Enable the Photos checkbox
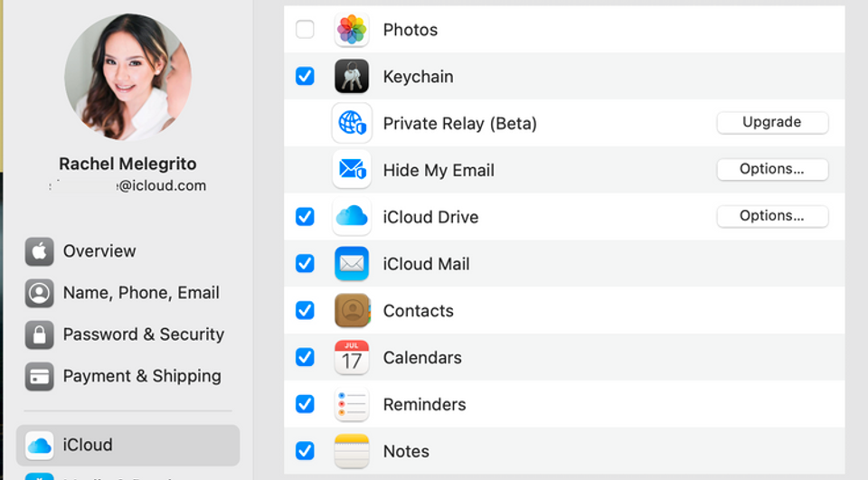This screenshot has width=868, height=480. click(305, 29)
